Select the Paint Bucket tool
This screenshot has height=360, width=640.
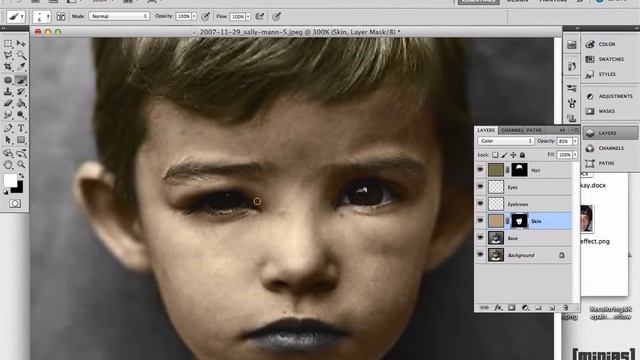[21, 103]
